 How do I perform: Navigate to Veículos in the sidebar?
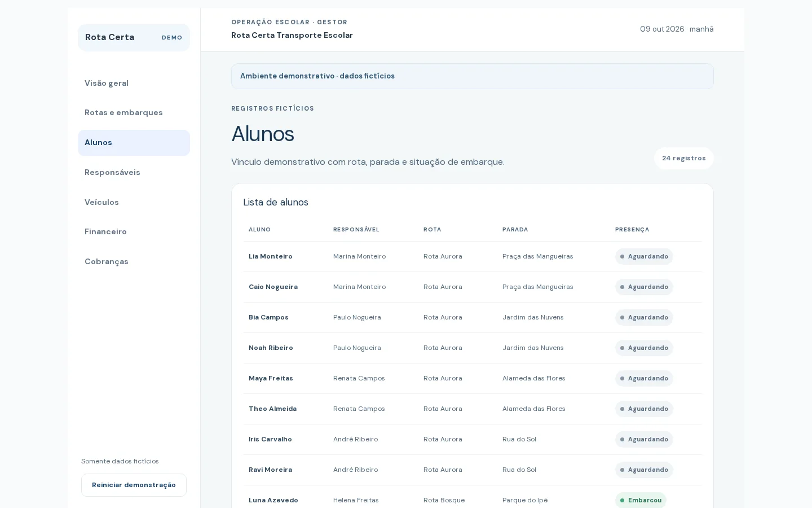pos(134,202)
